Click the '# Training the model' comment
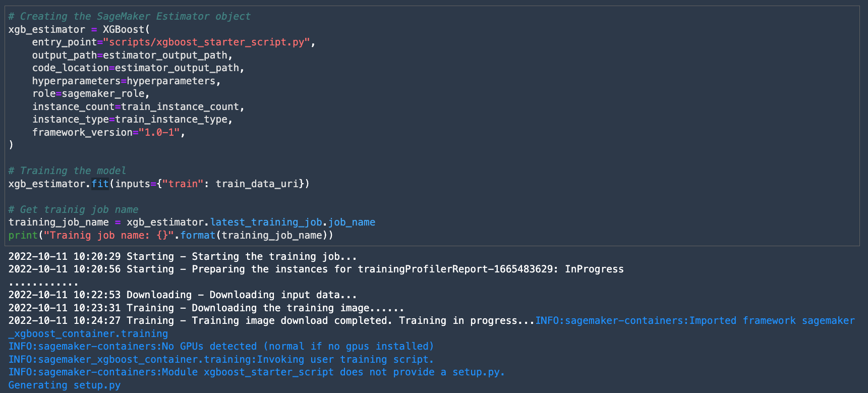This screenshot has width=868, height=393. tap(67, 171)
